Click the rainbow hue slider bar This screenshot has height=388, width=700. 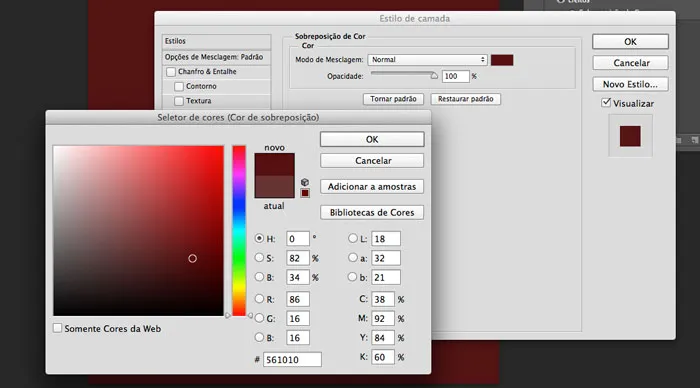pos(239,230)
